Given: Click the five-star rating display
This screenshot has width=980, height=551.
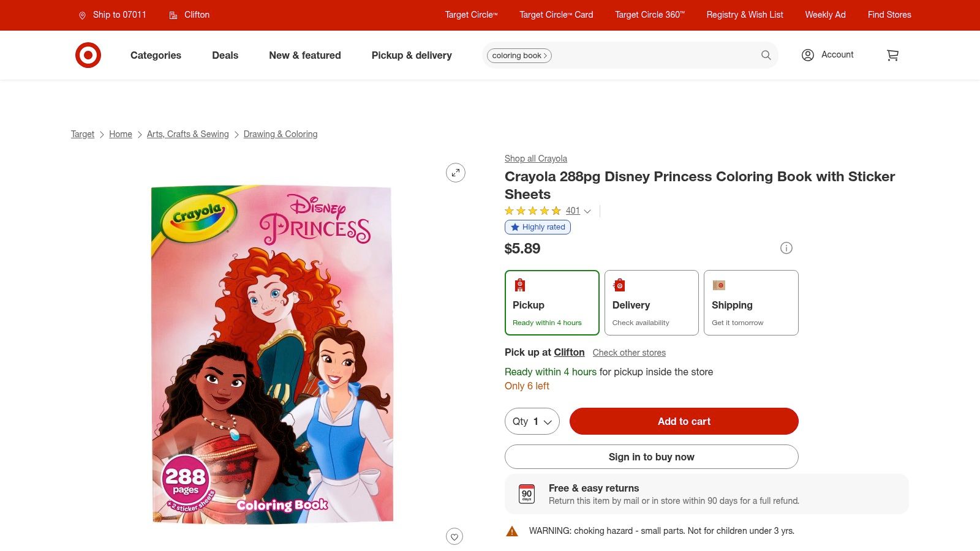Looking at the screenshot, I should click(532, 211).
